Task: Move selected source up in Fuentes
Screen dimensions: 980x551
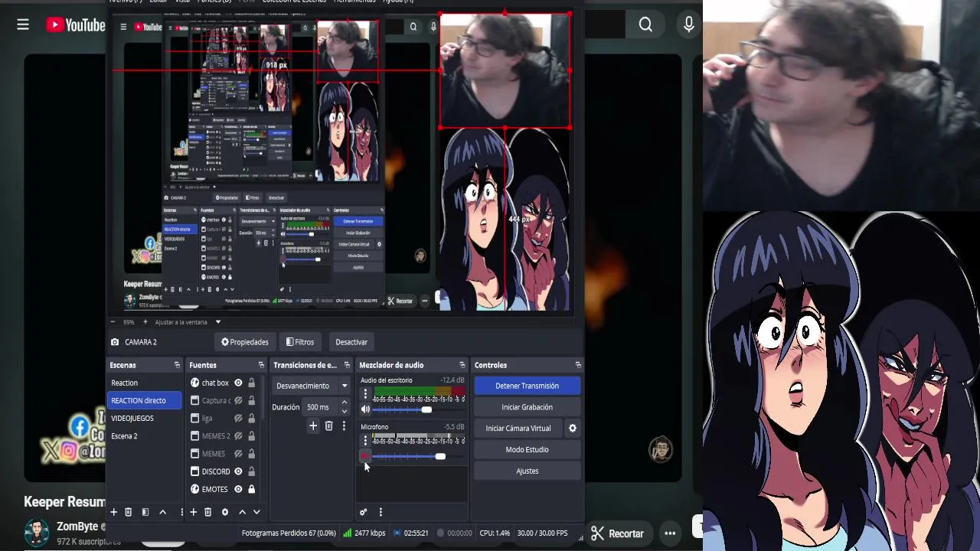Action: pyautogui.click(x=242, y=512)
